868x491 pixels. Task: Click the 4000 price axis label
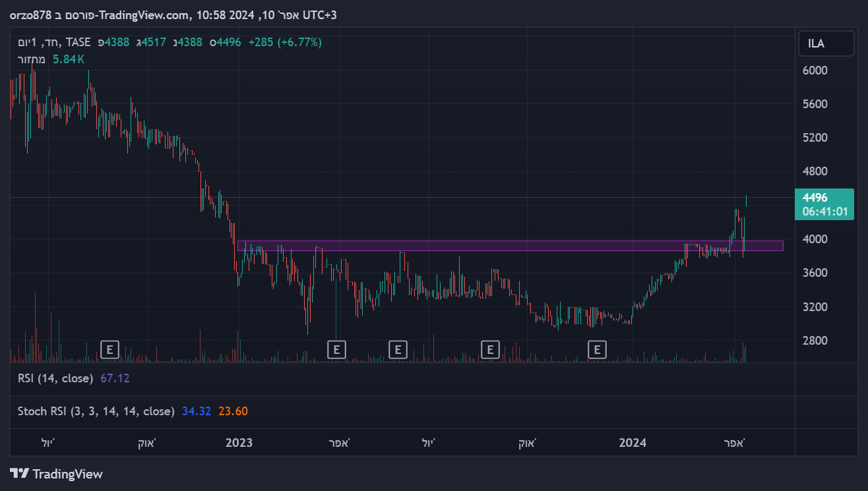point(815,239)
